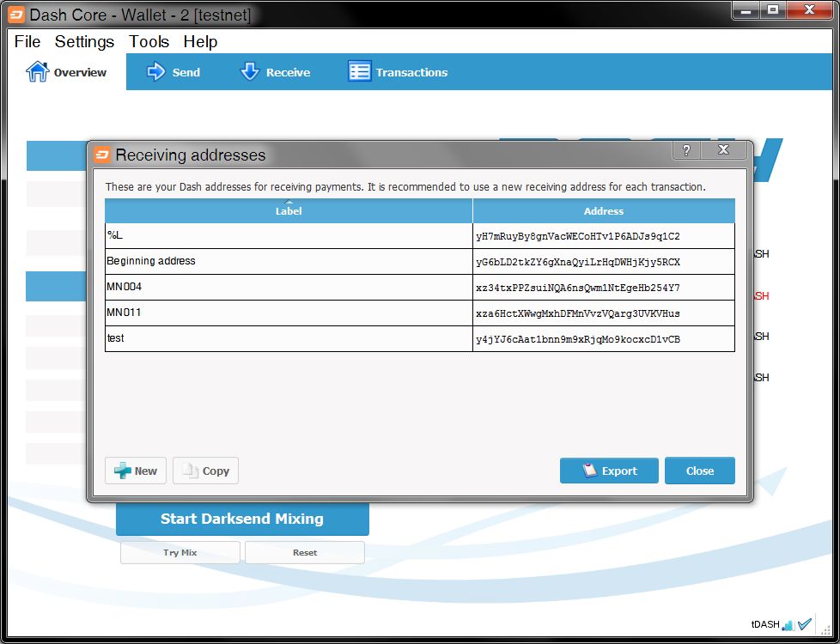Image resolution: width=840 pixels, height=644 pixels.
Task: Click the Dash logo in main title bar
Action: pyautogui.click(x=16, y=15)
